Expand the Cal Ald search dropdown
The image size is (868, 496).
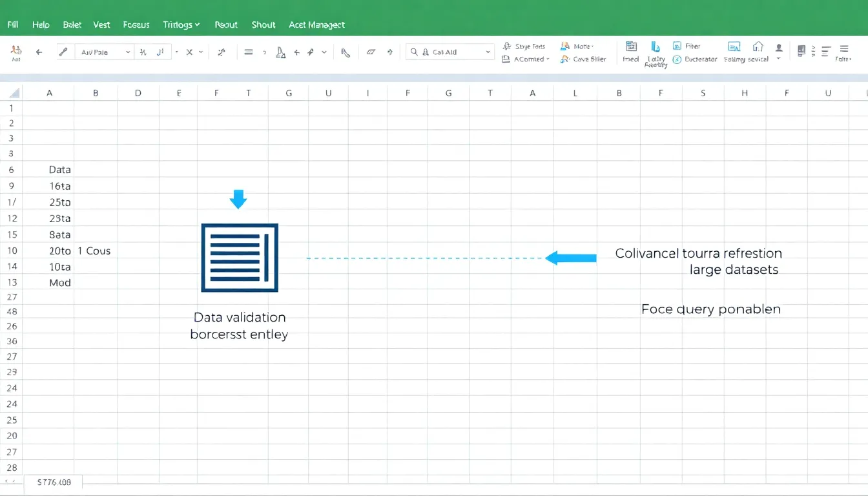[486, 52]
